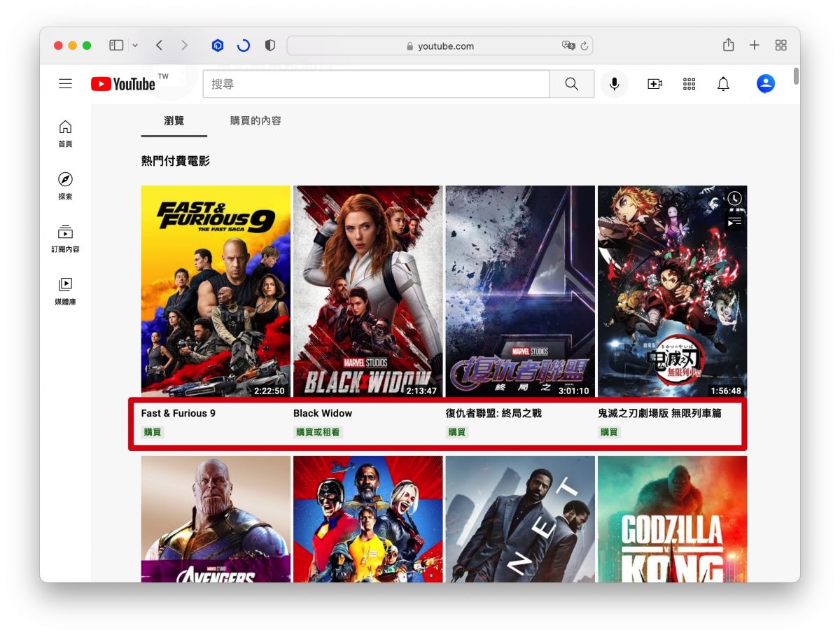Open the privacy shield report icon

pyautogui.click(x=269, y=46)
